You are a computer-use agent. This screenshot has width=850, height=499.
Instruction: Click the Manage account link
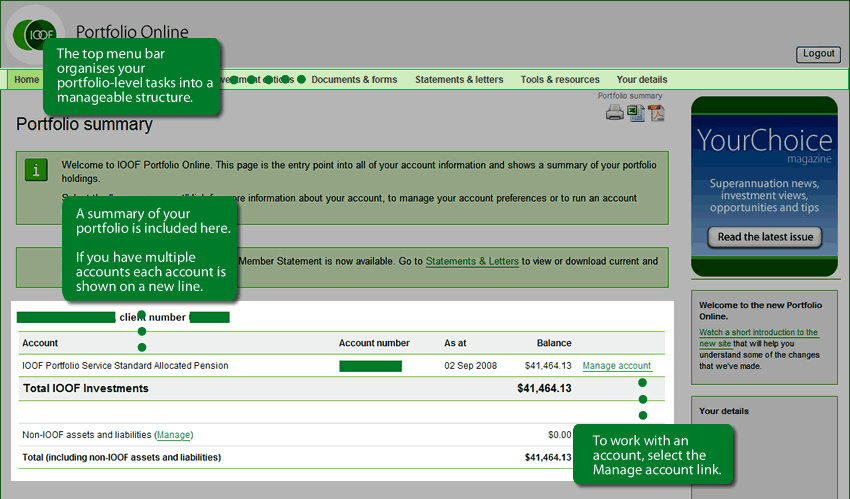coord(617,366)
